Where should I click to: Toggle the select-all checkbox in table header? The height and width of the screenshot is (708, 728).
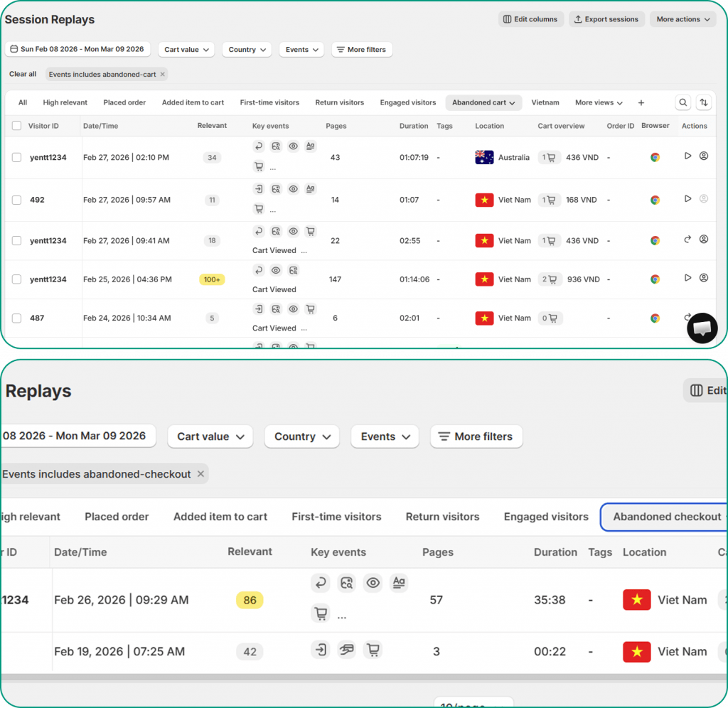click(16, 126)
